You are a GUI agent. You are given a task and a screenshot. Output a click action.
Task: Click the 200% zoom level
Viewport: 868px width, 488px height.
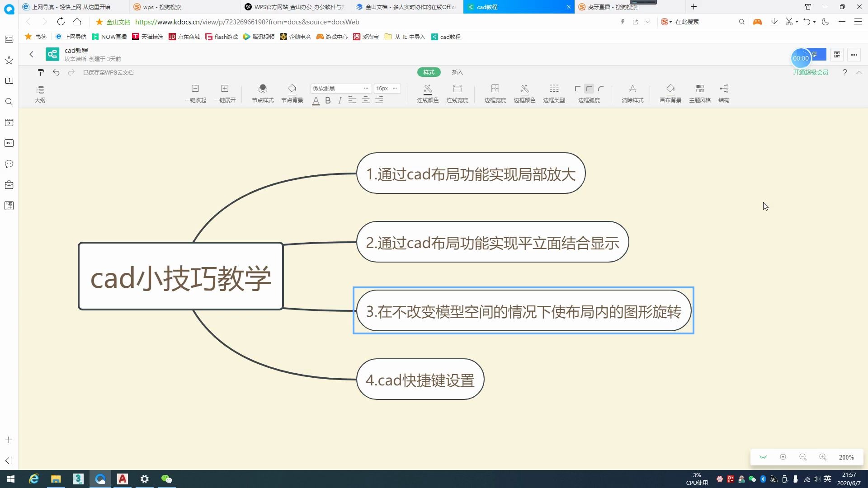point(846,457)
